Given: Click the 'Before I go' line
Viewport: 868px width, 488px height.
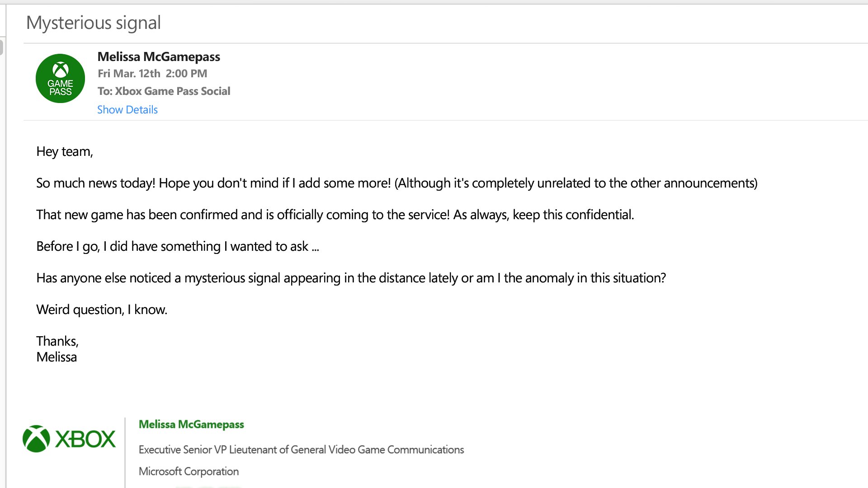Looking at the screenshot, I should tap(178, 247).
